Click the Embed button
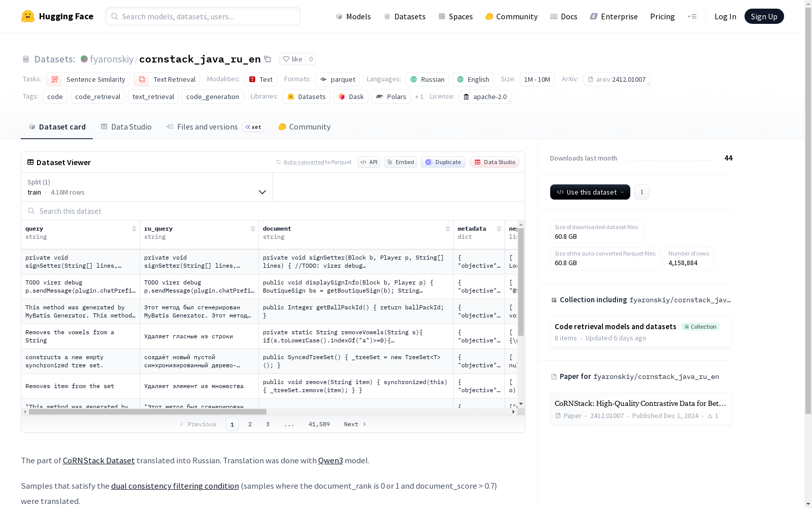812x508 pixels. coord(400,162)
